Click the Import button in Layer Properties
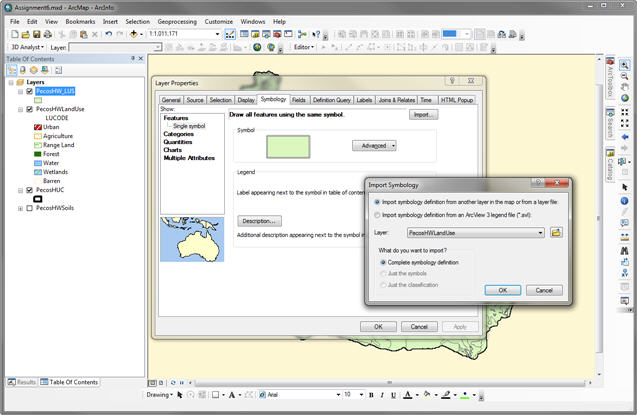The width and height of the screenshot is (637, 415). [x=423, y=115]
